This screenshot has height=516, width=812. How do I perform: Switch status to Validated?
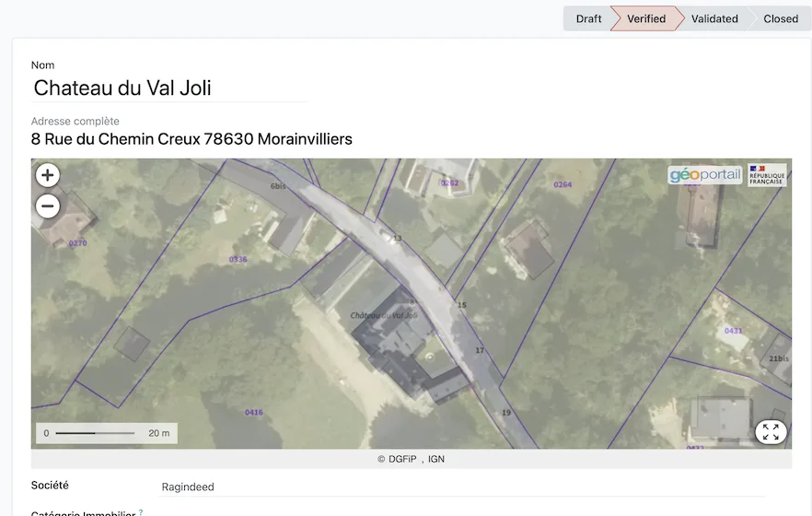pyautogui.click(x=714, y=18)
